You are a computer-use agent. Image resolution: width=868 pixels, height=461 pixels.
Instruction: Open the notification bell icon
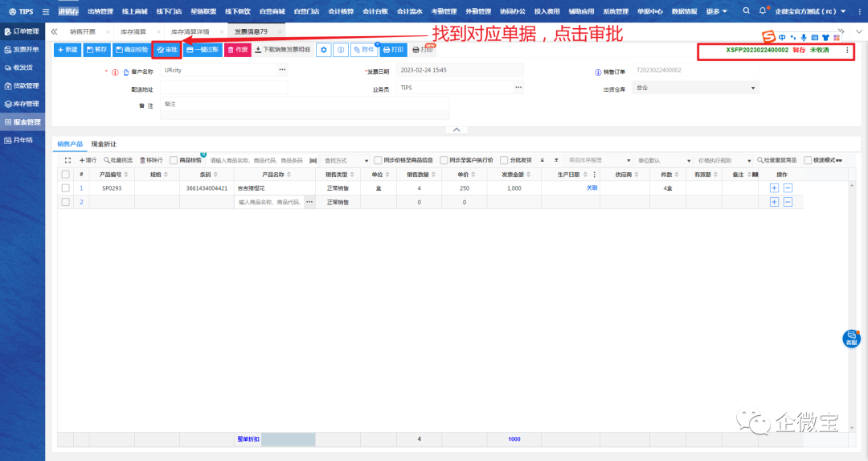tap(763, 11)
